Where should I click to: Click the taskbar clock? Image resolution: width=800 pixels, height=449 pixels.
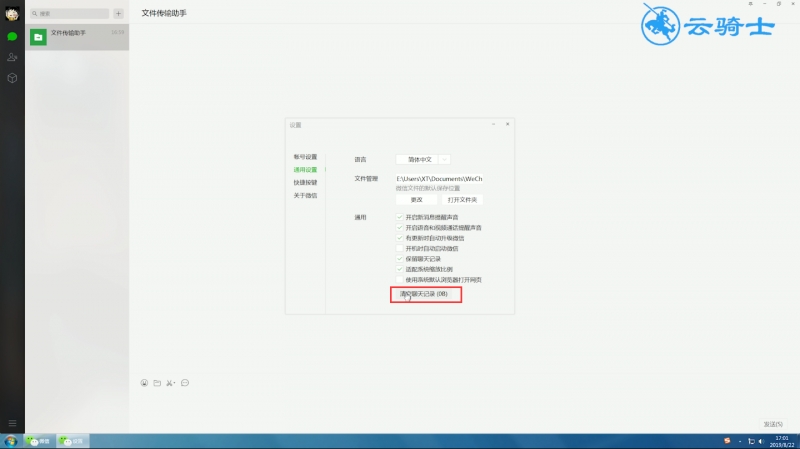click(782, 442)
